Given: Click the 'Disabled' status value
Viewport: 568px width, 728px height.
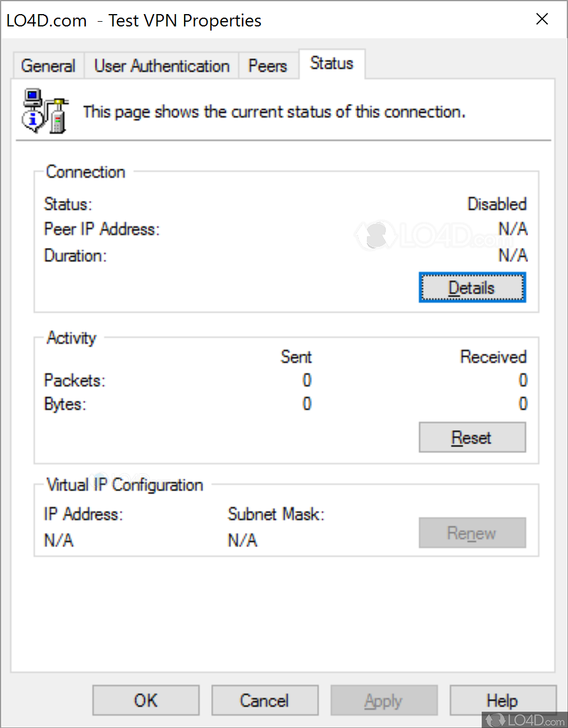Looking at the screenshot, I should click(497, 204).
